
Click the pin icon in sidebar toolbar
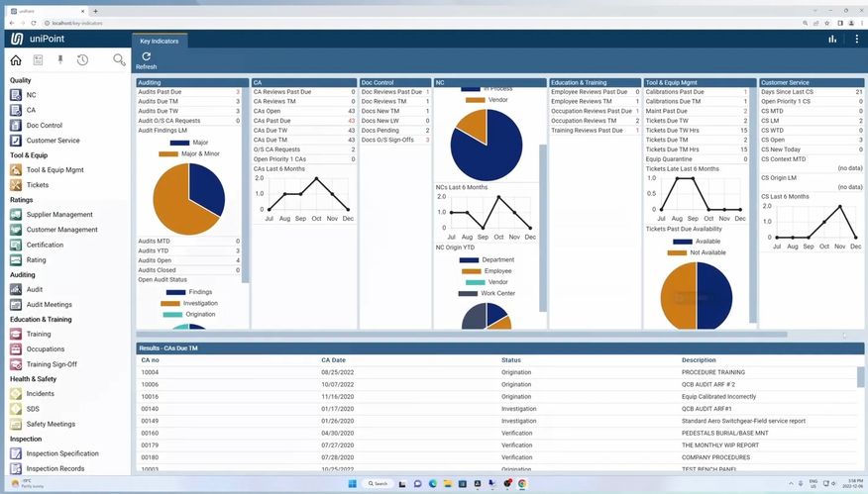(59, 60)
